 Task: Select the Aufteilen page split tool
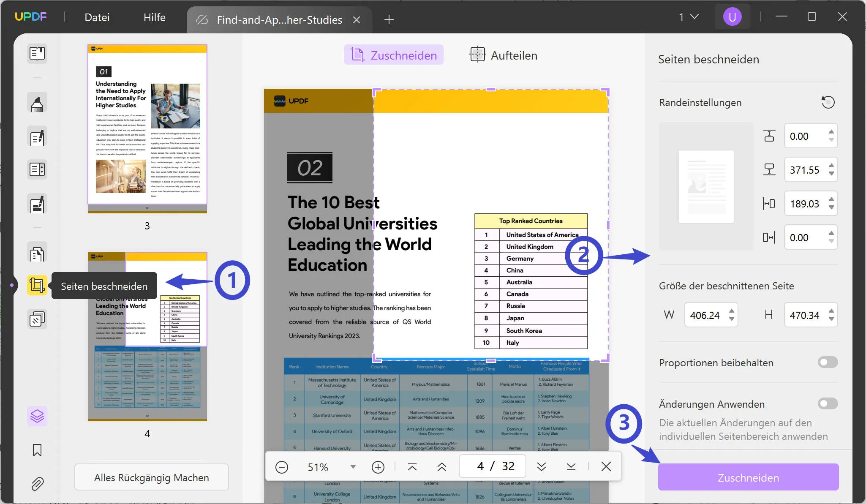[x=504, y=55]
